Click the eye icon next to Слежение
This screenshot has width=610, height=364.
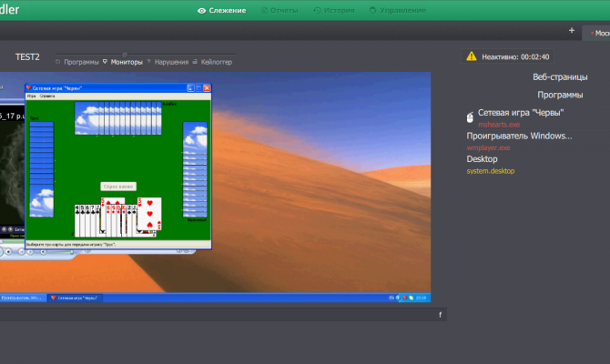[201, 11]
